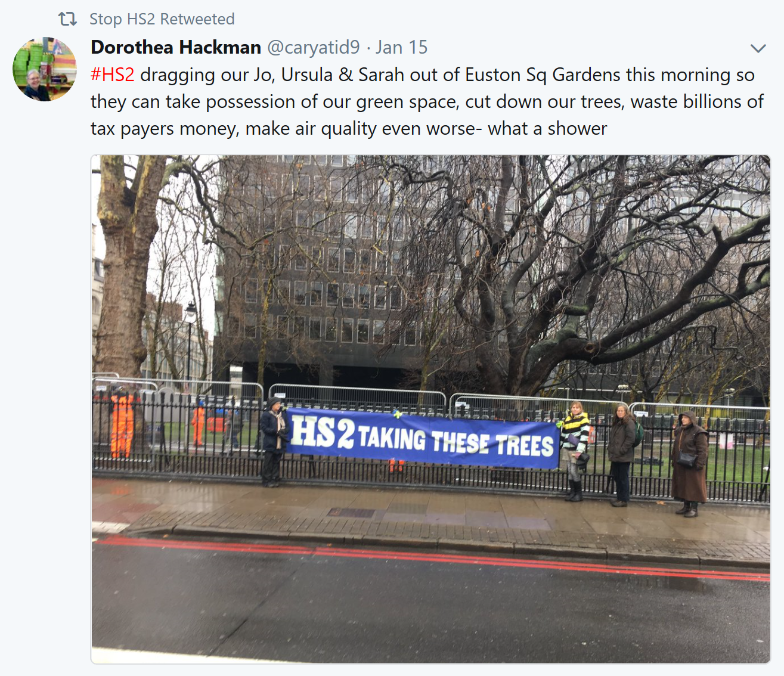Click the Dorothea Hackman display name
784x676 pixels.
point(176,47)
